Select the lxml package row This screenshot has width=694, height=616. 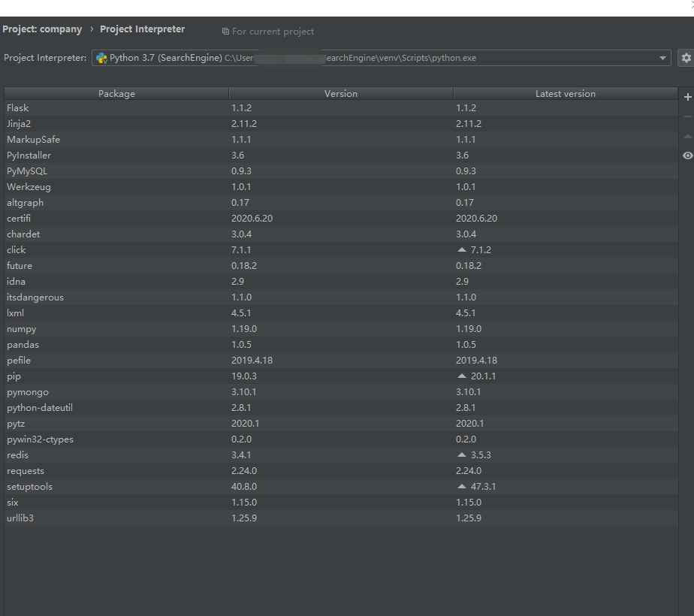click(x=341, y=313)
